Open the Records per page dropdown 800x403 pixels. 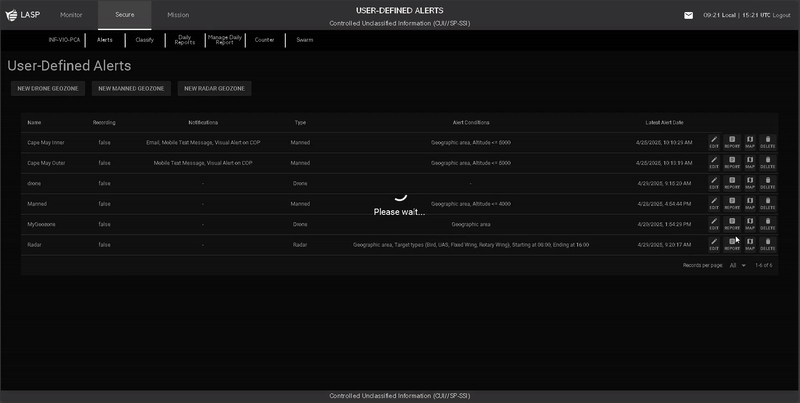(737, 265)
